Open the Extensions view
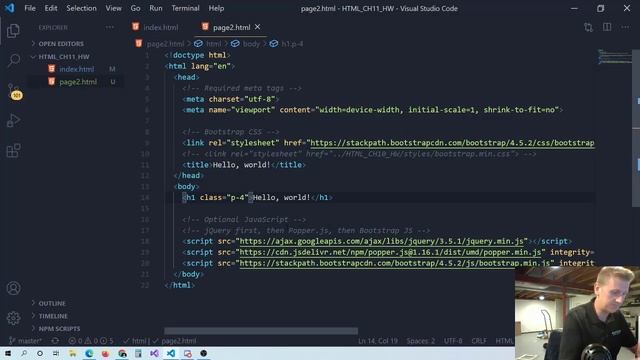Image resolution: width=640 pixels, height=360 pixels. [x=13, y=151]
